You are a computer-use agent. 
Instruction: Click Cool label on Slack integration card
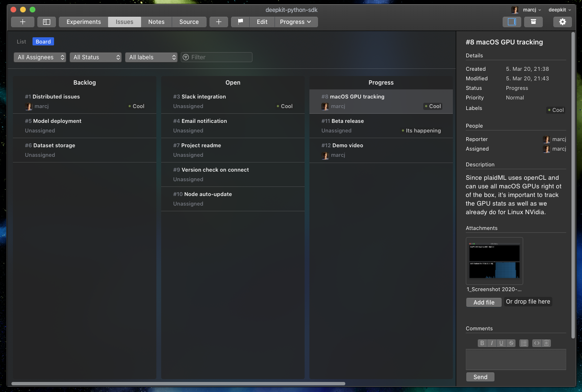pos(285,106)
